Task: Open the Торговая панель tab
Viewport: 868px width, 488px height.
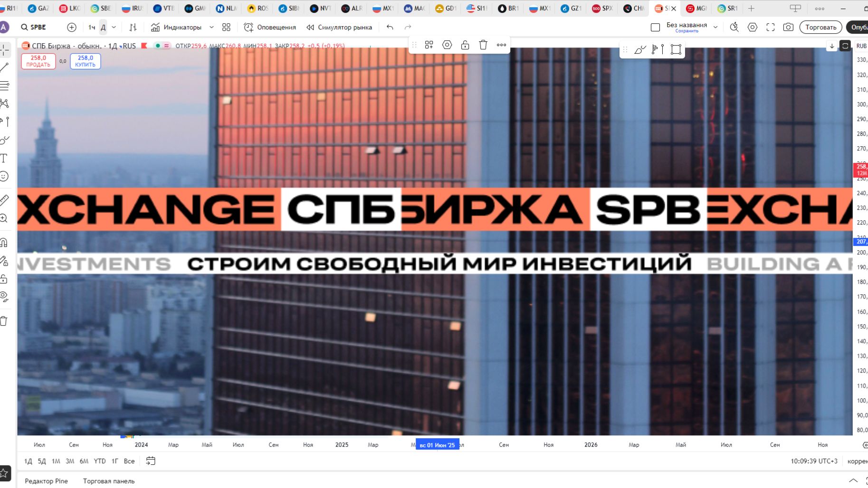Action: pos(108,481)
